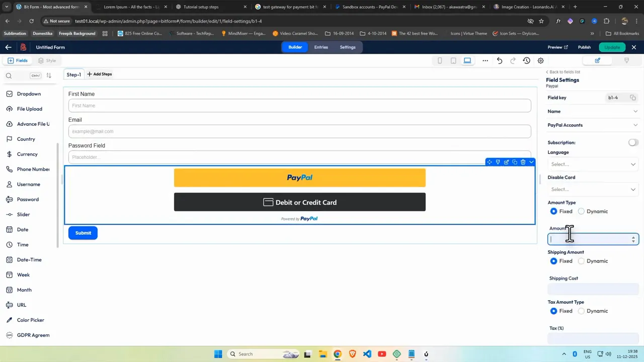
Task: Select Dynamic for Amount Type
Action: coord(581,211)
